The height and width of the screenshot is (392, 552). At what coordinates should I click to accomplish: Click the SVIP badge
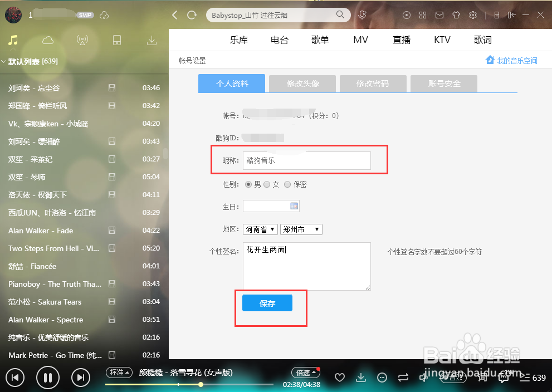tap(85, 15)
